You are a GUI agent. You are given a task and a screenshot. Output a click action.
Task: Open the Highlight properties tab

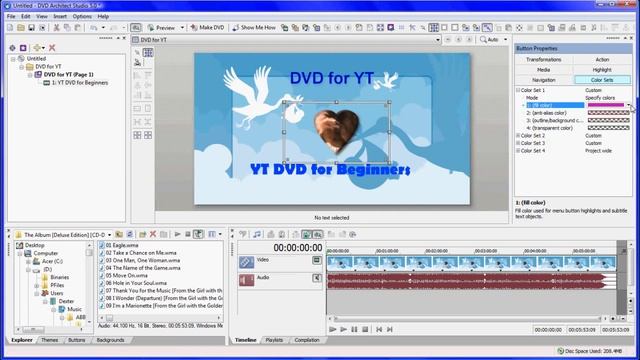tap(602, 70)
